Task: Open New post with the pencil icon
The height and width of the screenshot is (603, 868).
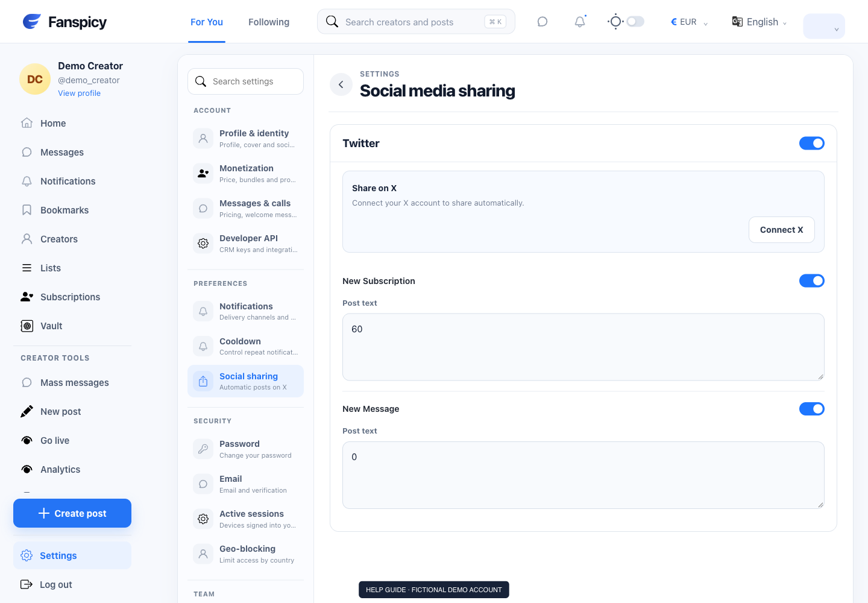Action: coord(72,411)
